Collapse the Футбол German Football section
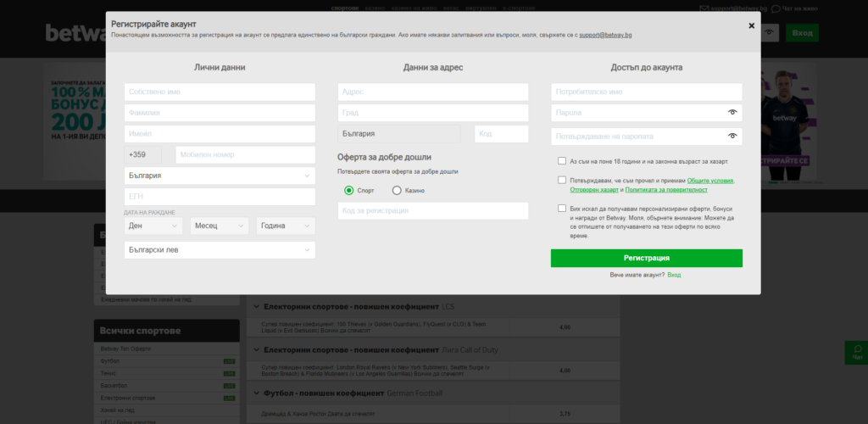Image resolution: width=868 pixels, height=424 pixels. 256,393
